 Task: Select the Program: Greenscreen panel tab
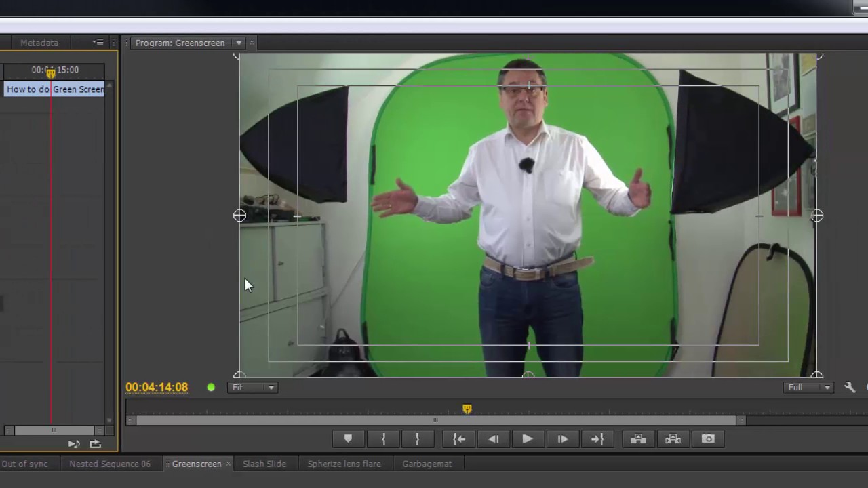tap(180, 43)
